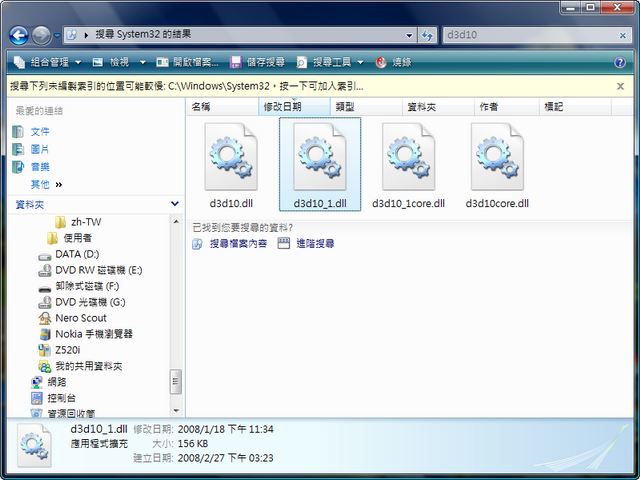Click folder tree scrollbar up arrow
The image size is (640, 480).
pyautogui.click(x=176, y=222)
